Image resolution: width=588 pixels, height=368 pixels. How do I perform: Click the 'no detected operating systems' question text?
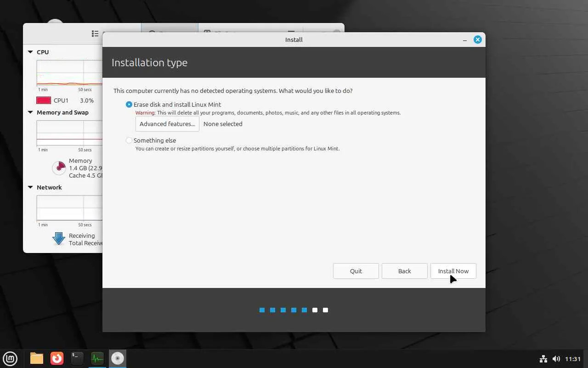point(233,91)
